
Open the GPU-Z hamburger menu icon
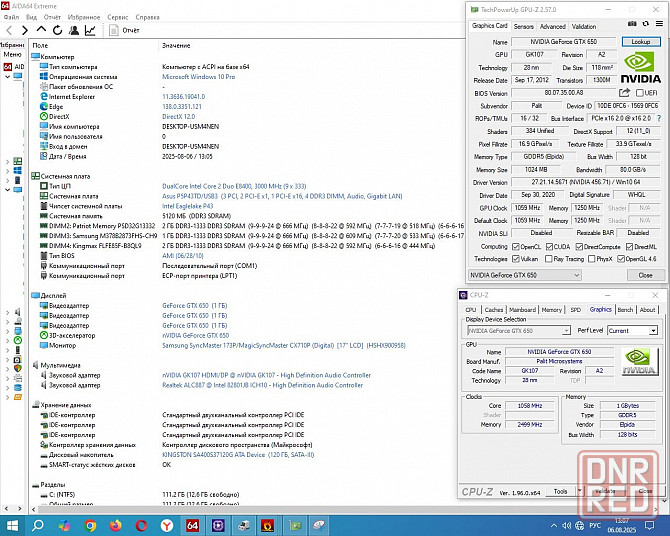pos(659,24)
